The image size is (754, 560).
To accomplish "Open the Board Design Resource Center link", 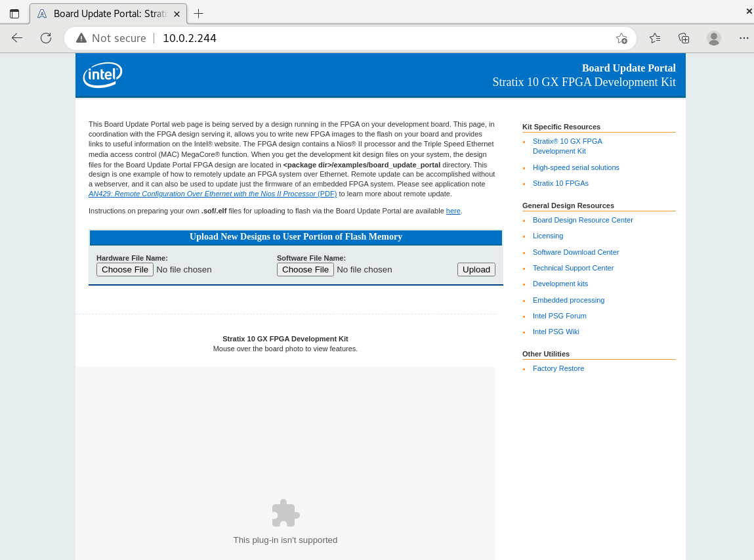I will [583, 220].
